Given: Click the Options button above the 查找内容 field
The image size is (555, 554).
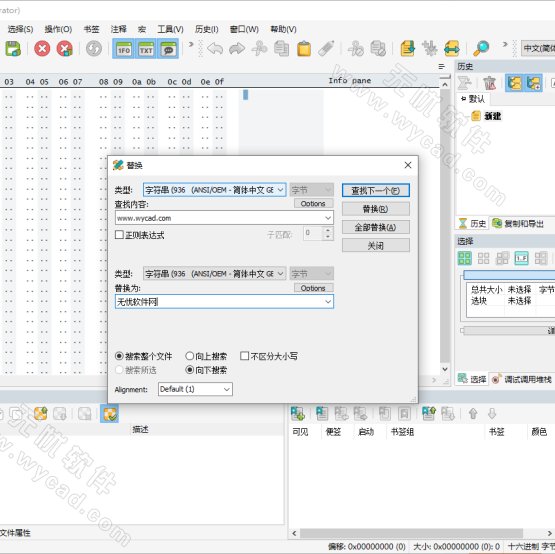Looking at the screenshot, I should (313, 204).
